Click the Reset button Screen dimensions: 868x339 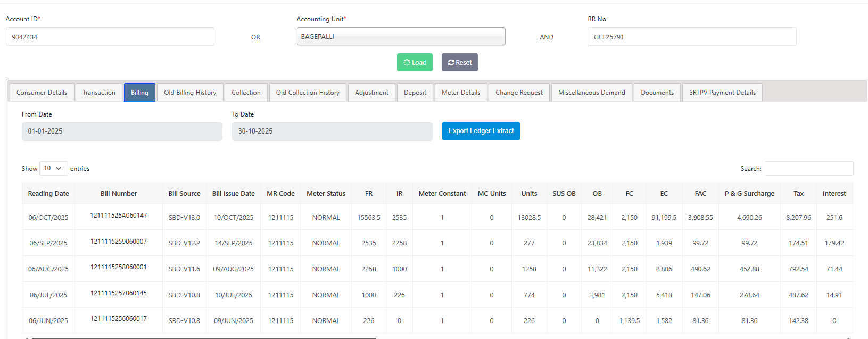(460, 62)
